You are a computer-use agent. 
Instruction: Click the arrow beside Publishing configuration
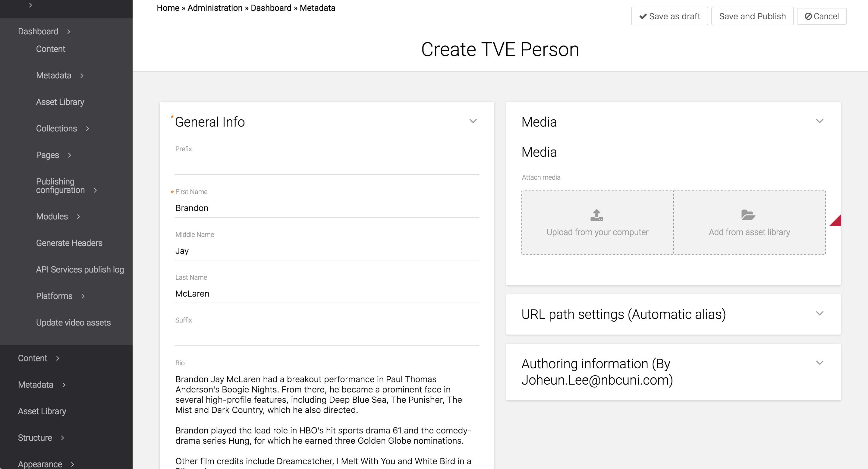point(95,190)
